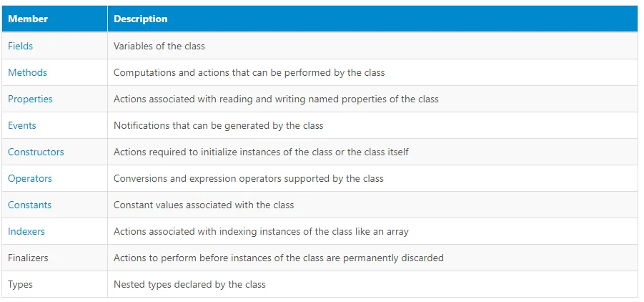Click the 'Conversions and expression operators' description

(x=248, y=178)
